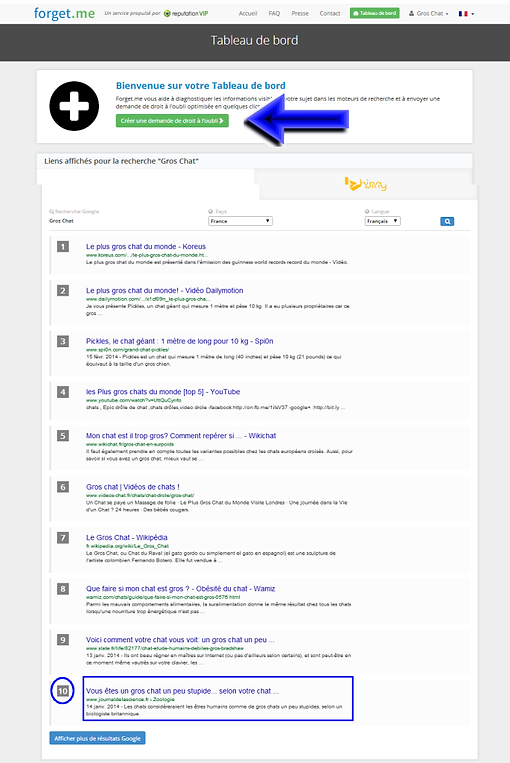510x763 pixels.
Task: Open the Contact page
Action: [329, 14]
